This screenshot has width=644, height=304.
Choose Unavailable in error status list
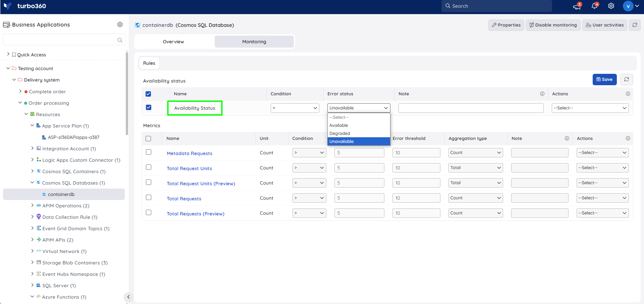[359, 142]
